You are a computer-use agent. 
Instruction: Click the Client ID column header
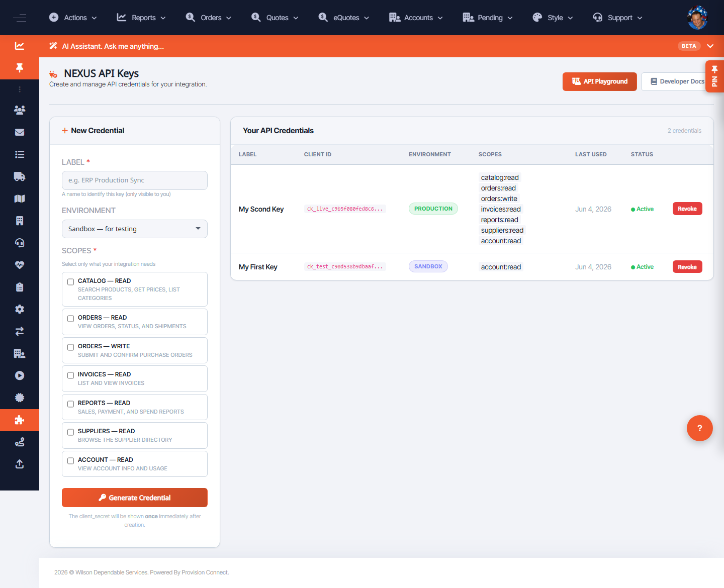(x=318, y=154)
